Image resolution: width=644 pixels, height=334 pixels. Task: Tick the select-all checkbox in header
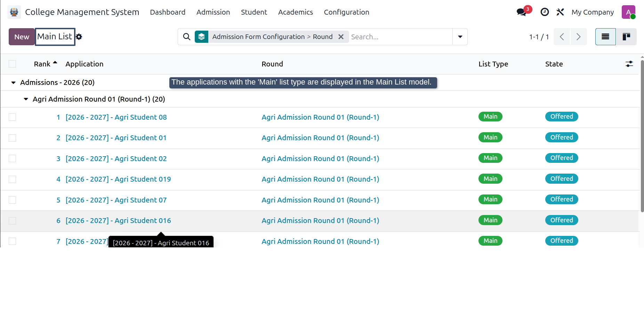pyautogui.click(x=13, y=64)
